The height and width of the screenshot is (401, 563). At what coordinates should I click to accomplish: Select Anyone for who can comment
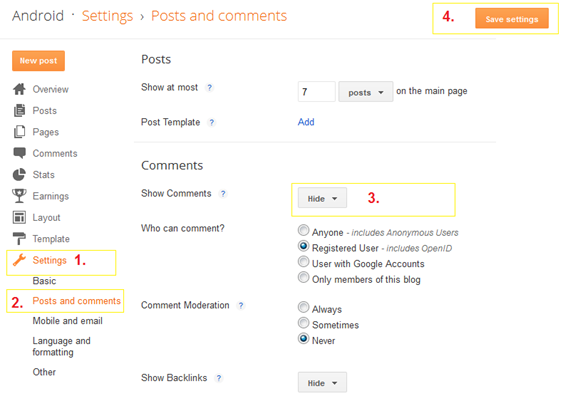pos(303,230)
